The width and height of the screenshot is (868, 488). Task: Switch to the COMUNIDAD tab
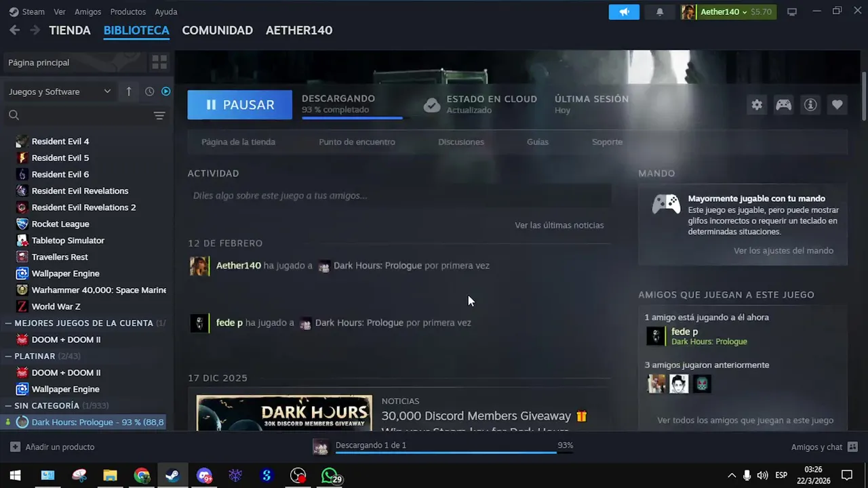click(x=217, y=30)
